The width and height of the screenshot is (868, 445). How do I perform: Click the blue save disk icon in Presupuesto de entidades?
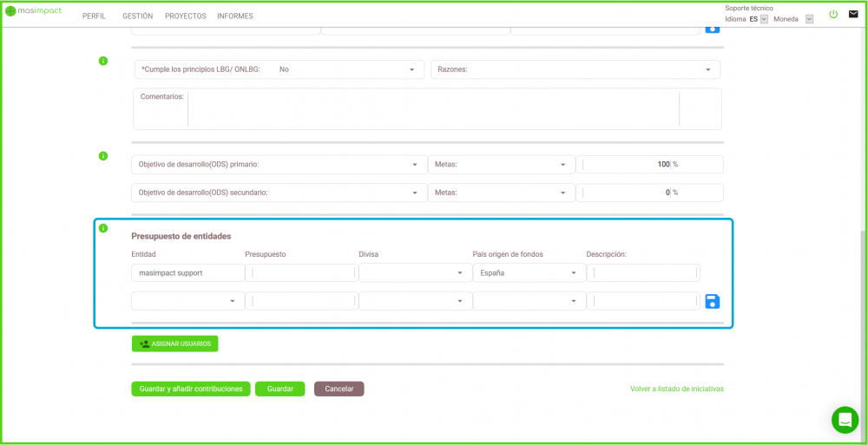click(x=713, y=301)
